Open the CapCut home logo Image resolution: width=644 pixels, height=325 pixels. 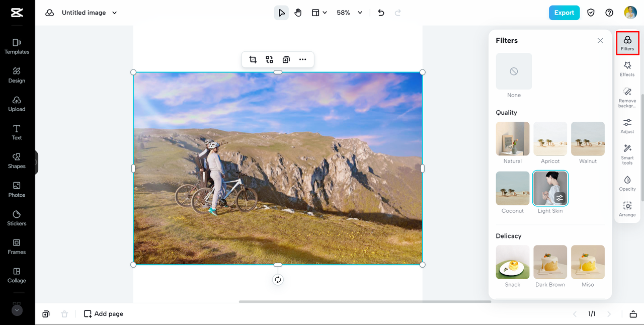tap(17, 13)
